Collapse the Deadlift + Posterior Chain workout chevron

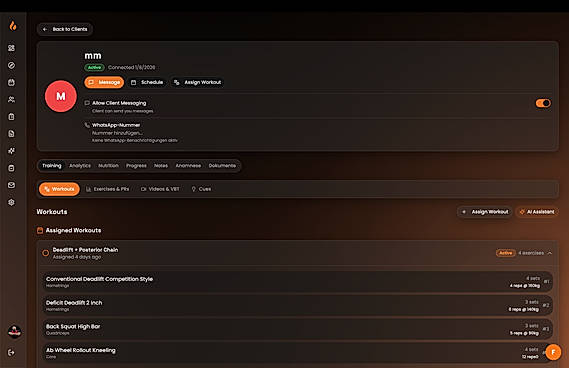[x=550, y=253]
